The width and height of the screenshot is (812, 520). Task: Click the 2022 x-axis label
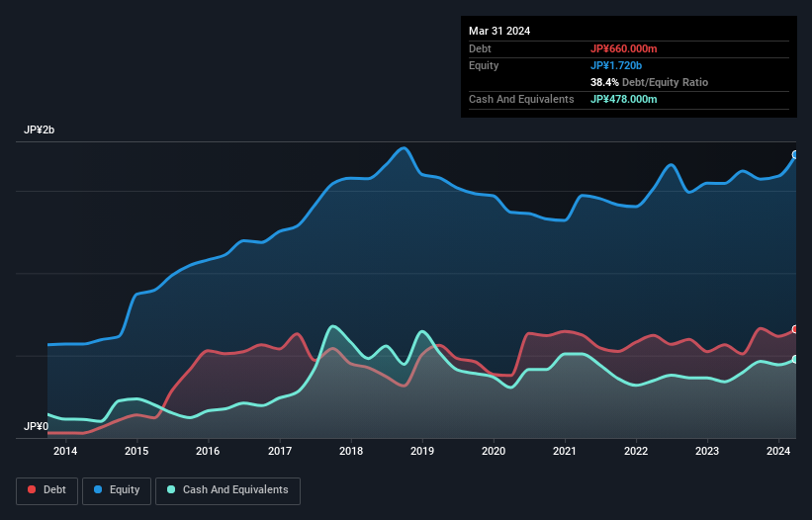636,451
